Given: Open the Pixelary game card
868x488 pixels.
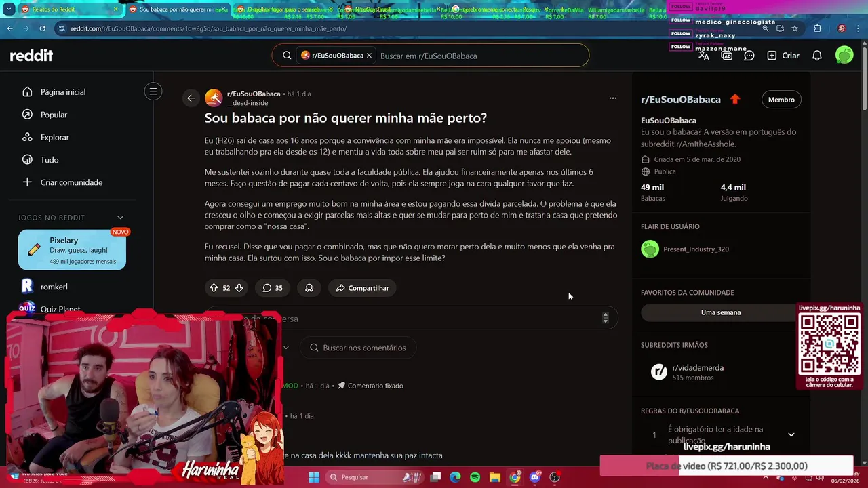Looking at the screenshot, I should (x=72, y=249).
